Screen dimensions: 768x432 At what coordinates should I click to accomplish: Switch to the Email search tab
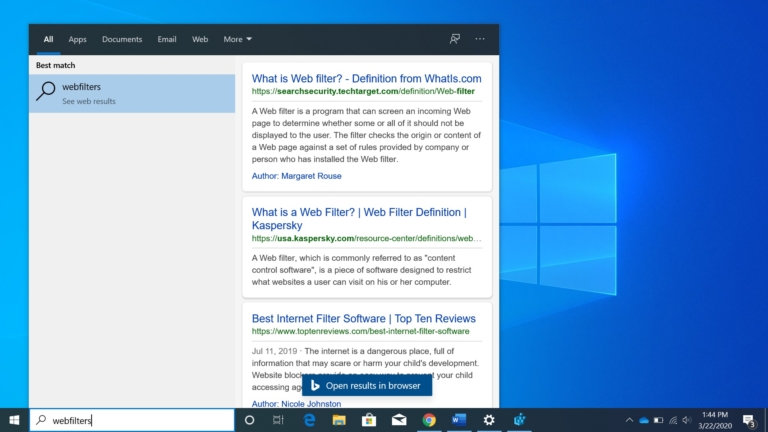(167, 39)
